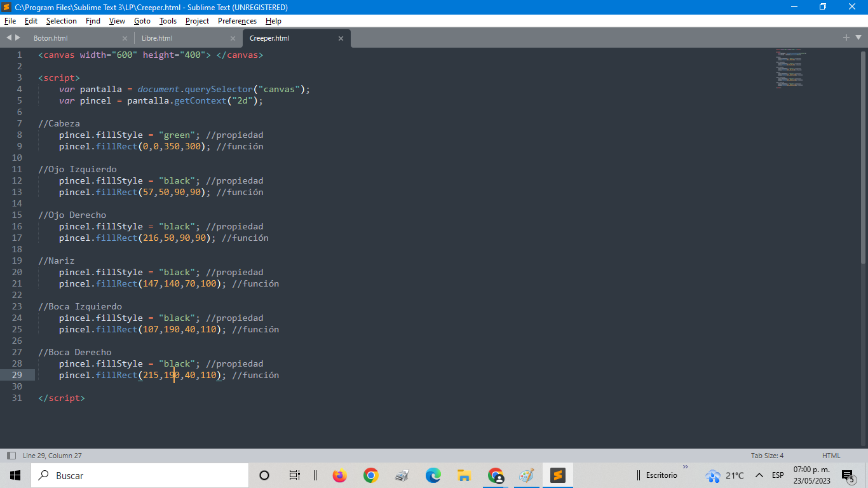Screen dimensions: 868x488
Task: Place cursor on //Ojo Izquierdo comment
Action: tap(78, 169)
